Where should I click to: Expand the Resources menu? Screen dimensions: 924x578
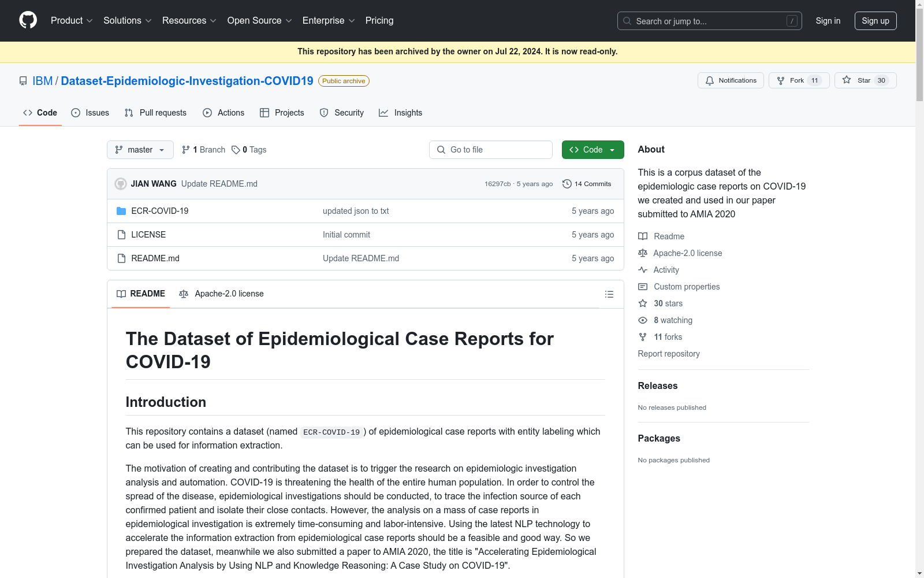point(189,21)
